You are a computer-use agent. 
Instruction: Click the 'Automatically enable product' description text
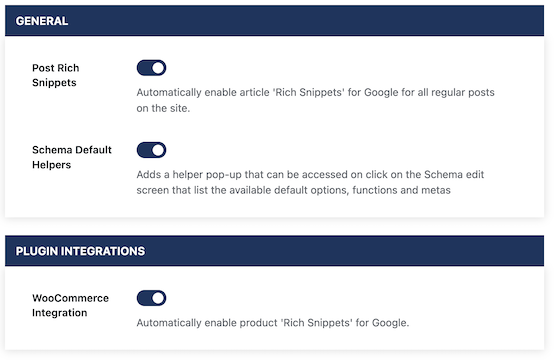pyautogui.click(x=272, y=323)
